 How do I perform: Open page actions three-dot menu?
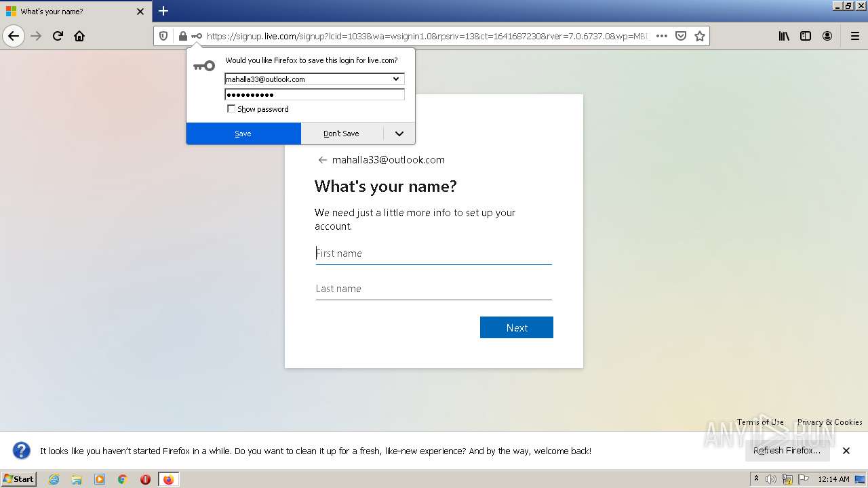(x=662, y=36)
